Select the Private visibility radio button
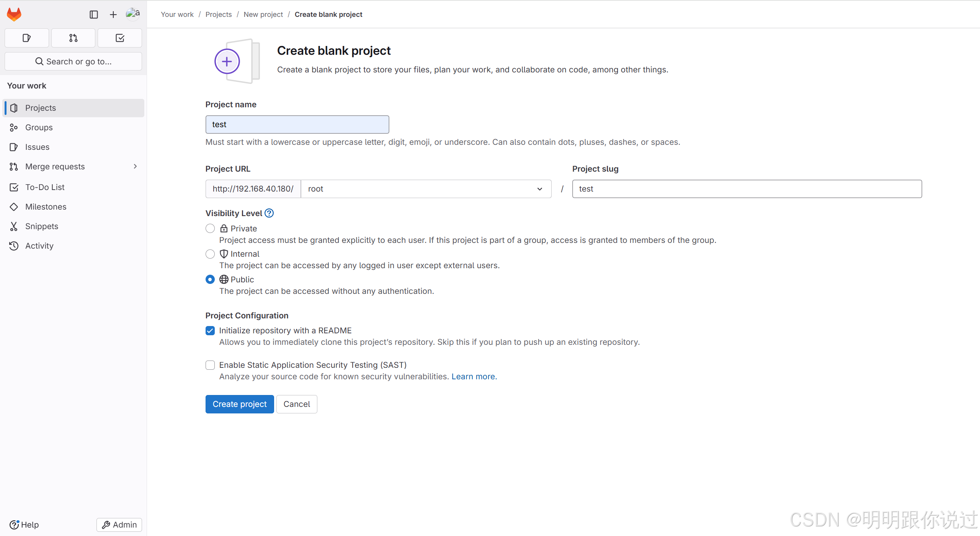 tap(210, 229)
